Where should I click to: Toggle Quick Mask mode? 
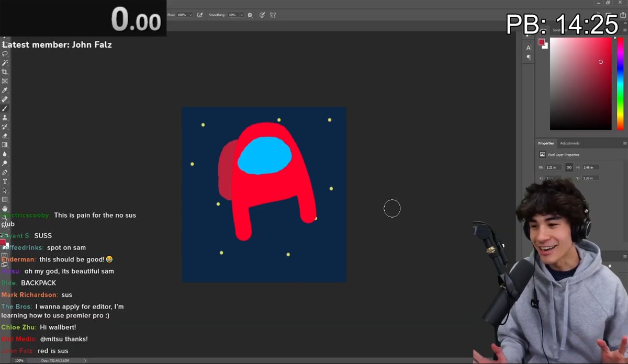coord(5,255)
